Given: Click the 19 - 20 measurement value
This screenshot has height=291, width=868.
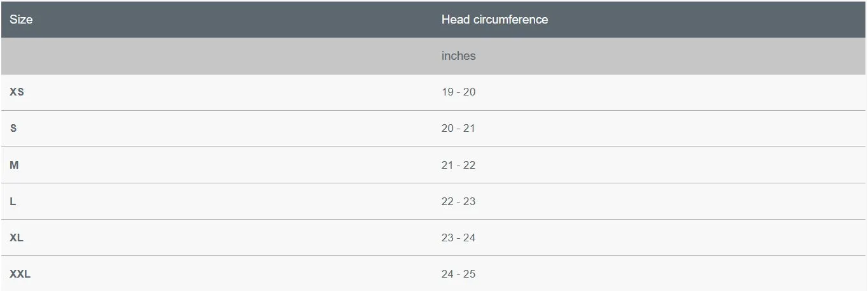Looking at the screenshot, I should pos(458,92).
